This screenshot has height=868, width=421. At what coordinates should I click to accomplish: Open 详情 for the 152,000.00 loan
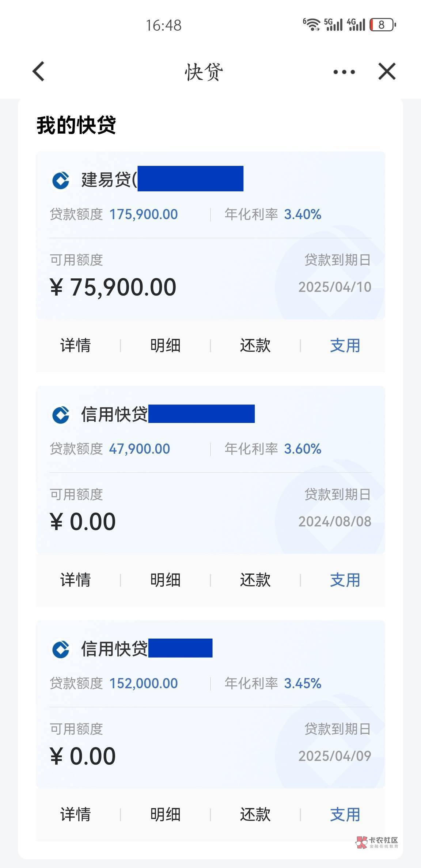click(75, 815)
